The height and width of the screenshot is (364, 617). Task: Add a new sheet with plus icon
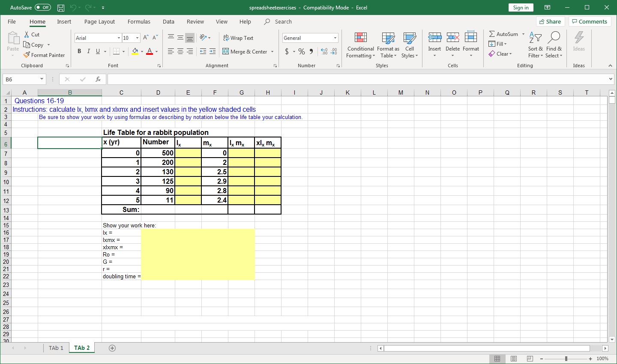coord(112,348)
